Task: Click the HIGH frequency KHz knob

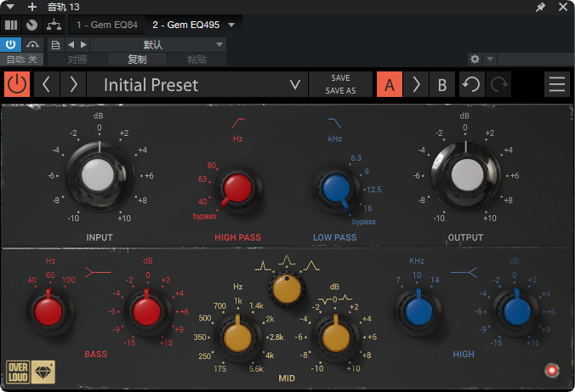Action: (418, 312)
